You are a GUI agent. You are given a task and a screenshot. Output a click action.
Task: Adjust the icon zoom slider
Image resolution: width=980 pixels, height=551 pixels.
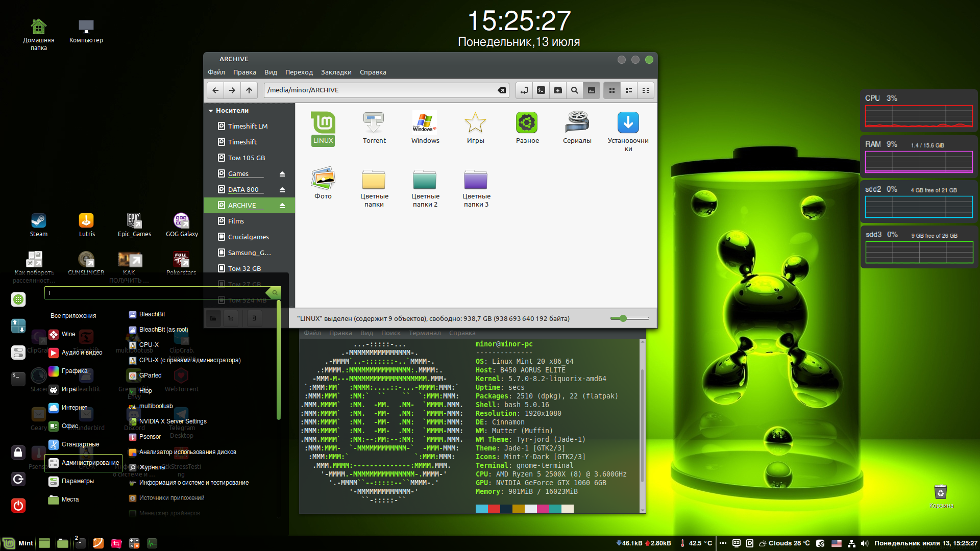coord(623,318)
